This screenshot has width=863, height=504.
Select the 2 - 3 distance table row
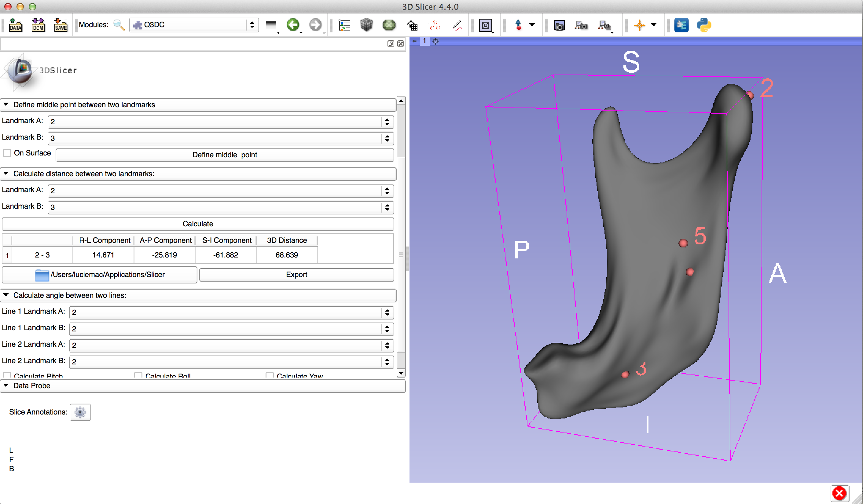click(x=42, y=255)
